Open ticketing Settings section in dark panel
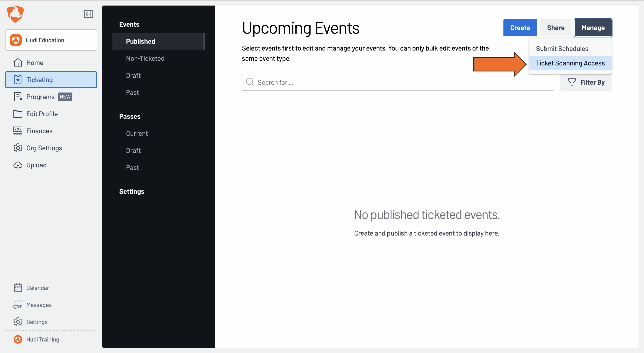Image resolution: width=644 pixels, height=353 pixels. (131, 191)
